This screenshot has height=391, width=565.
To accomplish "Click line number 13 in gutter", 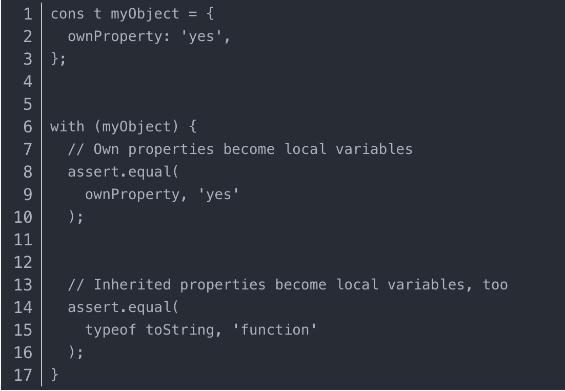I will click(x=23, y=285).
